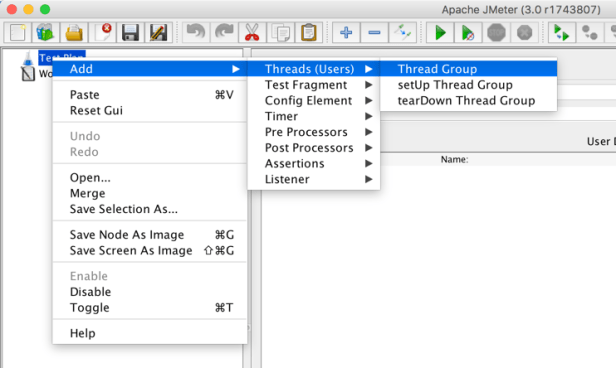
Task: Save test plan with floppy disk icon
Action: (x=130, y=33)
